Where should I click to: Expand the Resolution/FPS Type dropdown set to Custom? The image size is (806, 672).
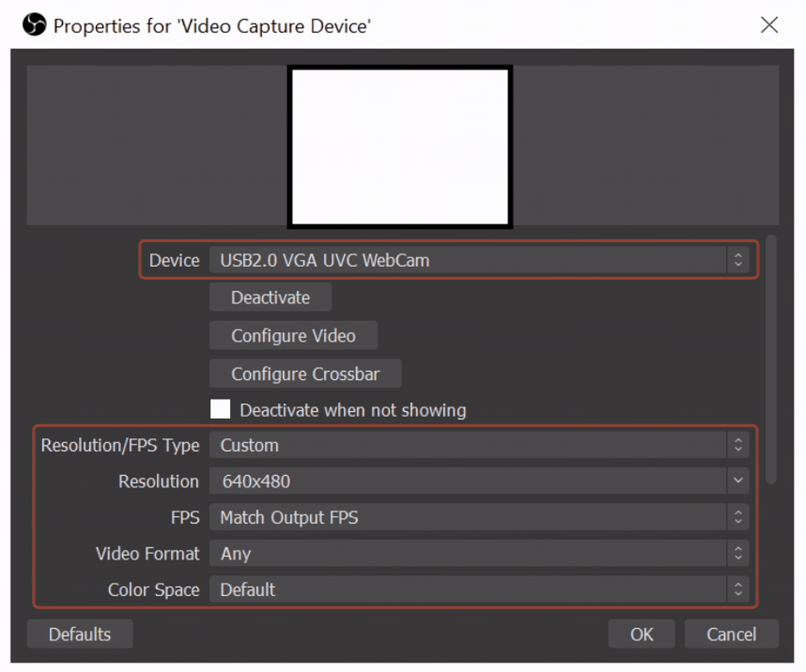478,445
